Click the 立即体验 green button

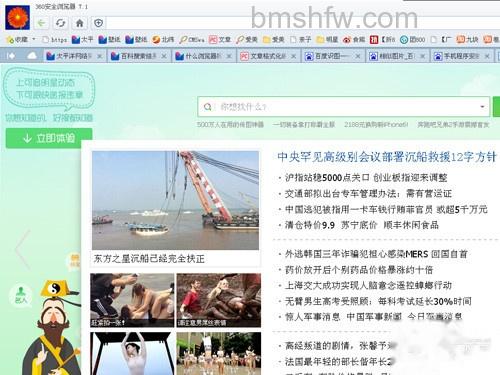[49, 138]
